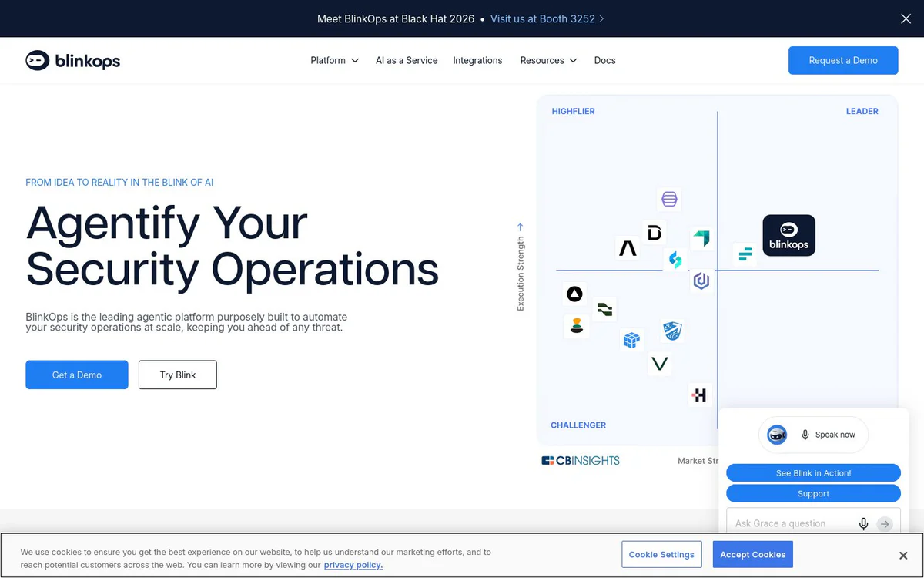924x578 pixels.
Task: Click the Get a Demo button
Action: pos(77,375)
